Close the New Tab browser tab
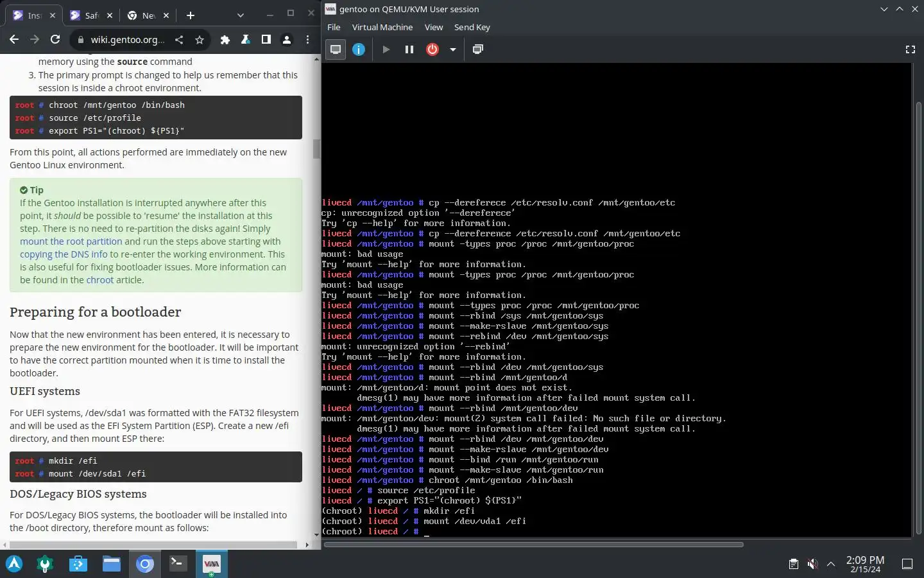Image resolution: width=924 pixels, height=578 pixels. pyautogui.click(x=166, y=15)
